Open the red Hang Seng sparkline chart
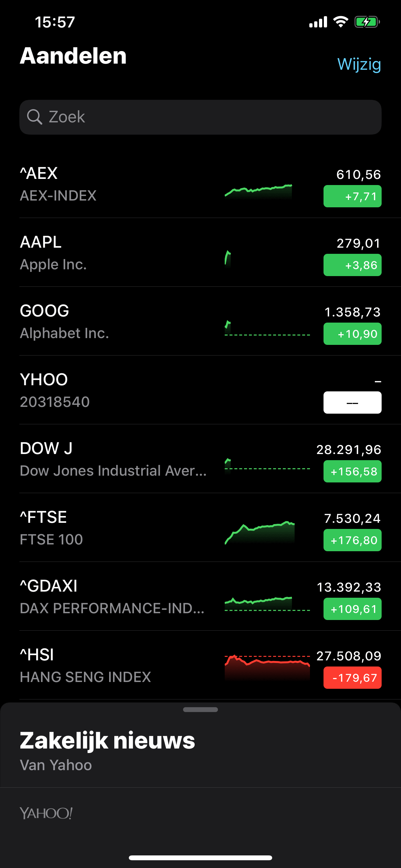This screenshot has width=401, height=868. pyautogui.click(x=267, y=667)
